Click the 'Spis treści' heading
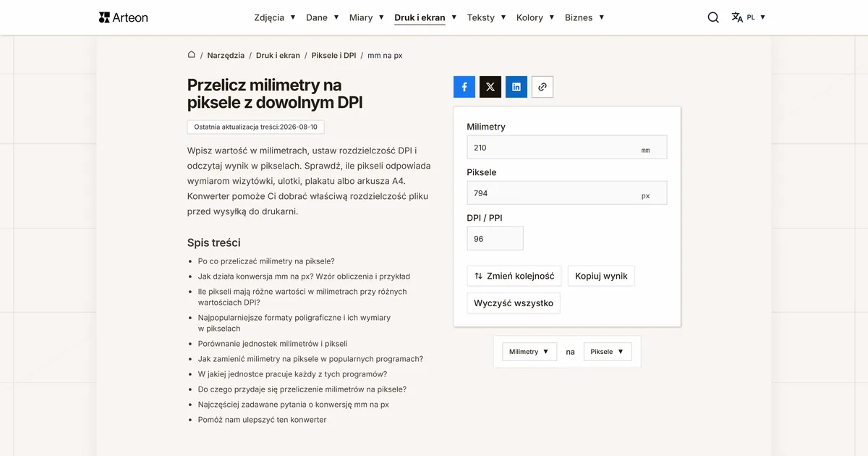 click(214, 242)
